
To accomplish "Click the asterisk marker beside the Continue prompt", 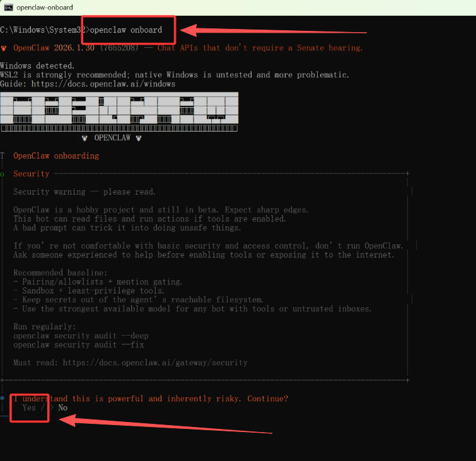I will [3, 399].
